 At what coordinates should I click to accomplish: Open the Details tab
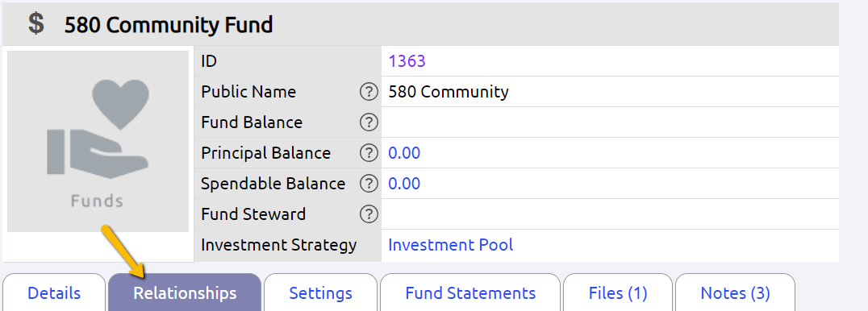click(x=54, y=292)
